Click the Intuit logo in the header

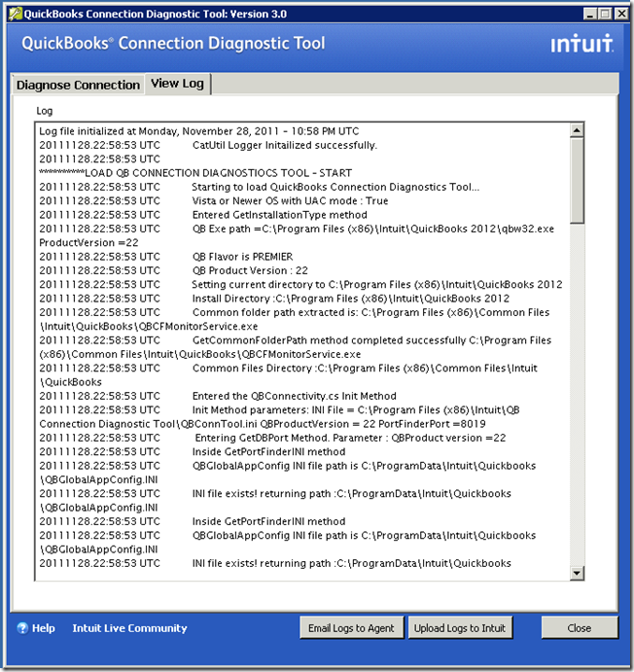(x=581, y=43)
